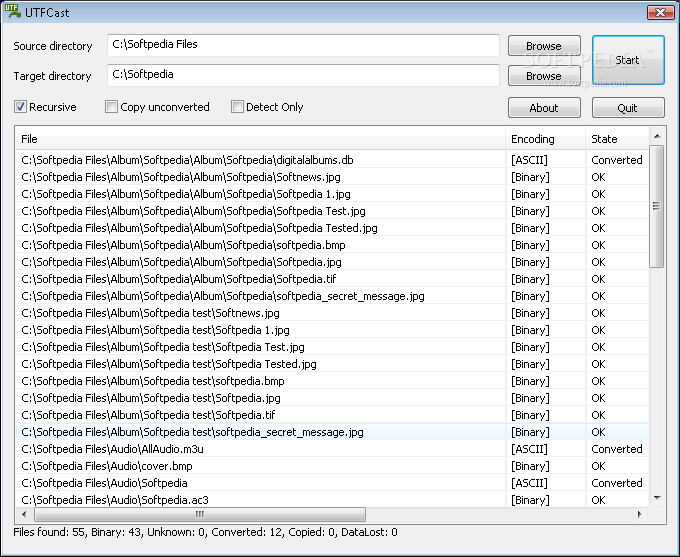Click the vertical scrollbar down arrow
The height and width of the screenshot is (557, 680).
click(657, 498)
